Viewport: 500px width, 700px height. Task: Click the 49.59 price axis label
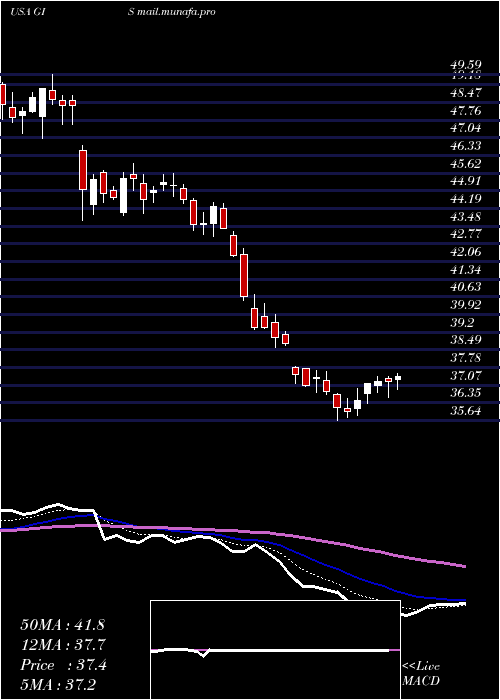click(x=466, y=66)
